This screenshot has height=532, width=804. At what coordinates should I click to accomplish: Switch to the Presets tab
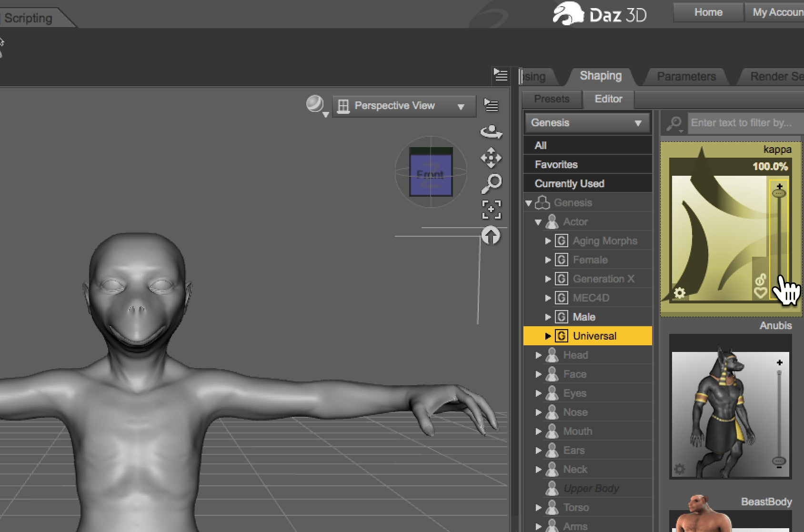tap(552, 99)
